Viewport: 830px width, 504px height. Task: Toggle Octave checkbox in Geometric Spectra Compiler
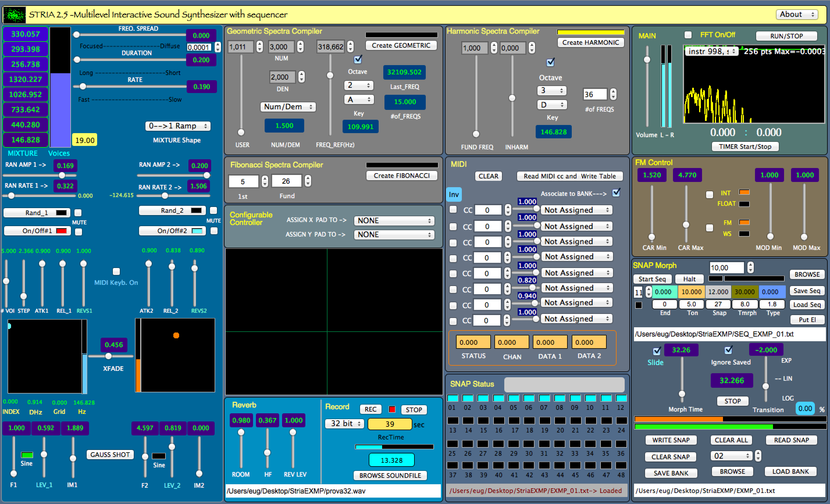pos(358,59)
